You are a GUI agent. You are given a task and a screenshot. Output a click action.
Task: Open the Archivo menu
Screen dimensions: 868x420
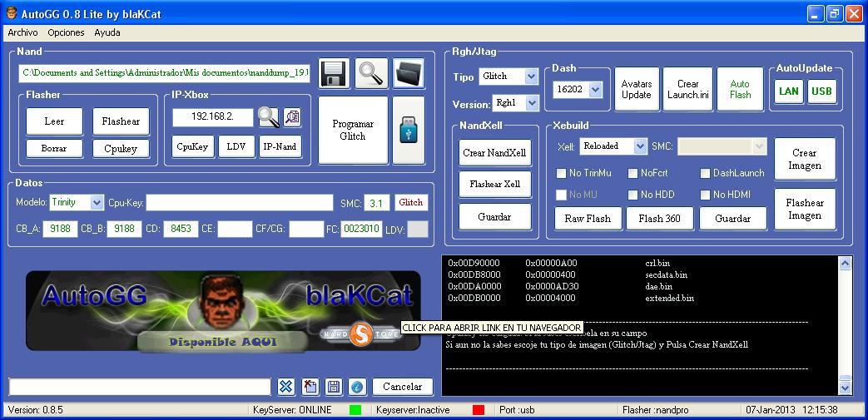[x=22, y=32]
